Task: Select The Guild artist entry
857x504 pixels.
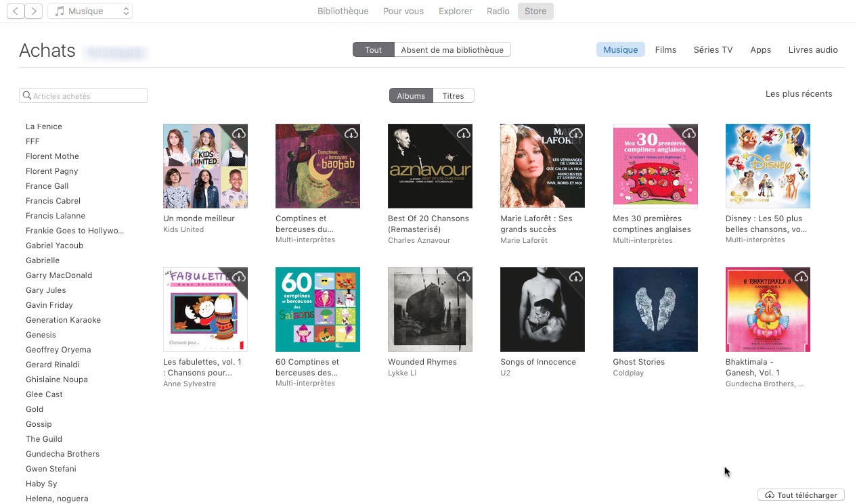Action: pos(44,439)
